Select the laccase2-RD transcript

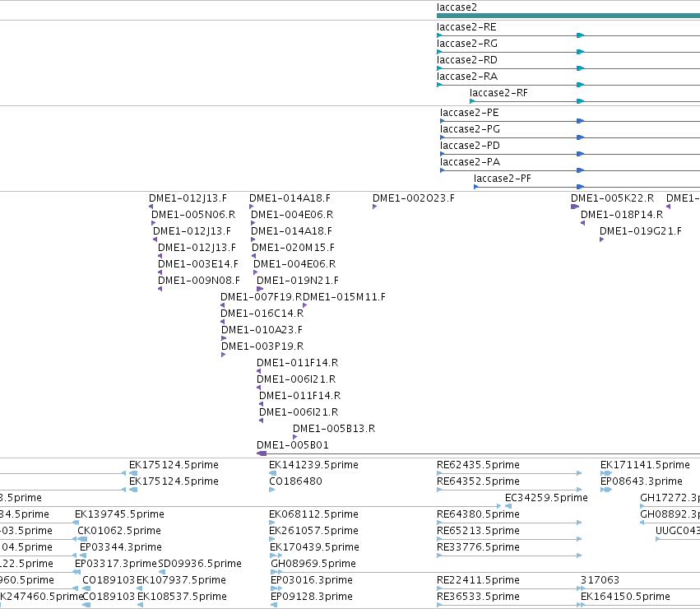pos(568,68)
